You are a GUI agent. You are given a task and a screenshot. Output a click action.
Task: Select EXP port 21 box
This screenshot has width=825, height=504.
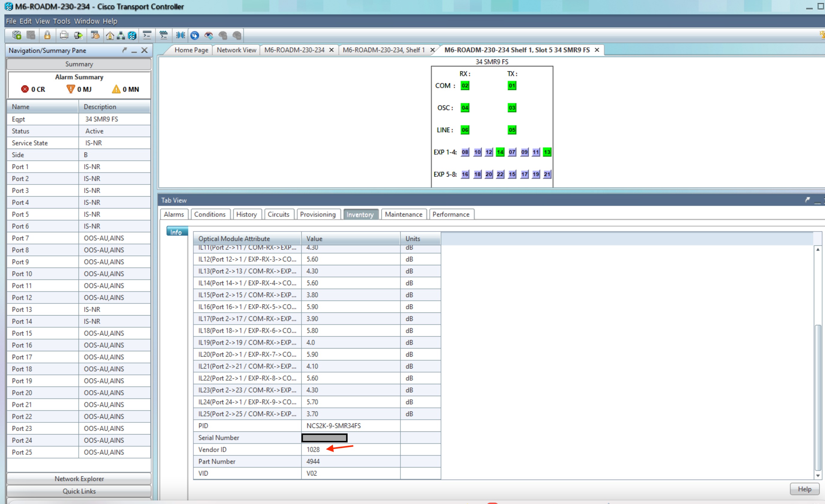[547, 174]
